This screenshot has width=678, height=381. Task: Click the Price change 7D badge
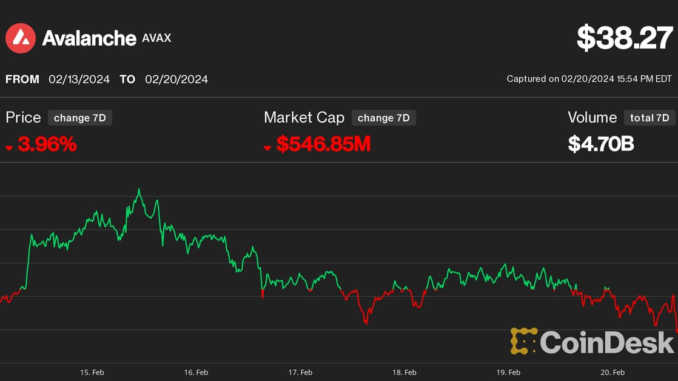80,118
